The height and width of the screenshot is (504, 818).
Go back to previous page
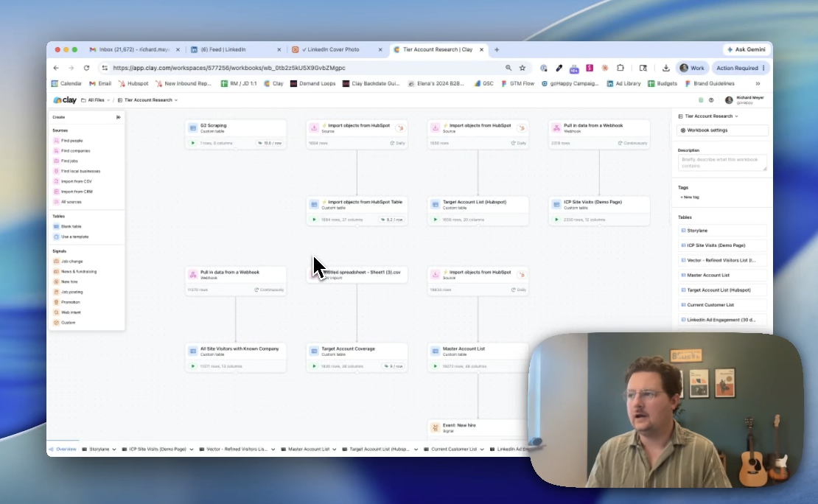point(56,68)
